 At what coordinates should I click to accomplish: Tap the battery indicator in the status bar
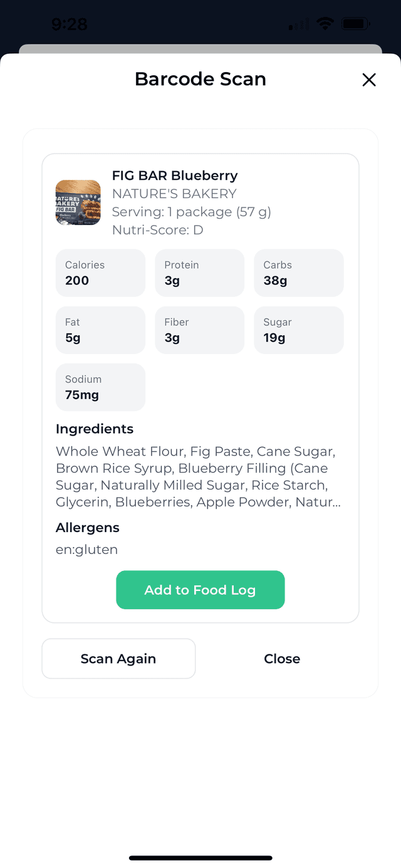point(355,23)
